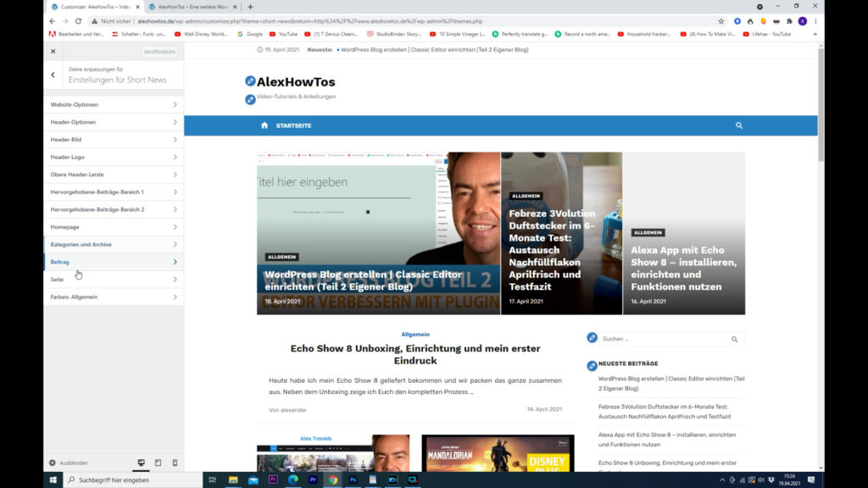868x488 pixels.
Task: Submit the sidebar search with its magnifier icon
Action: (x=735, y=339)
